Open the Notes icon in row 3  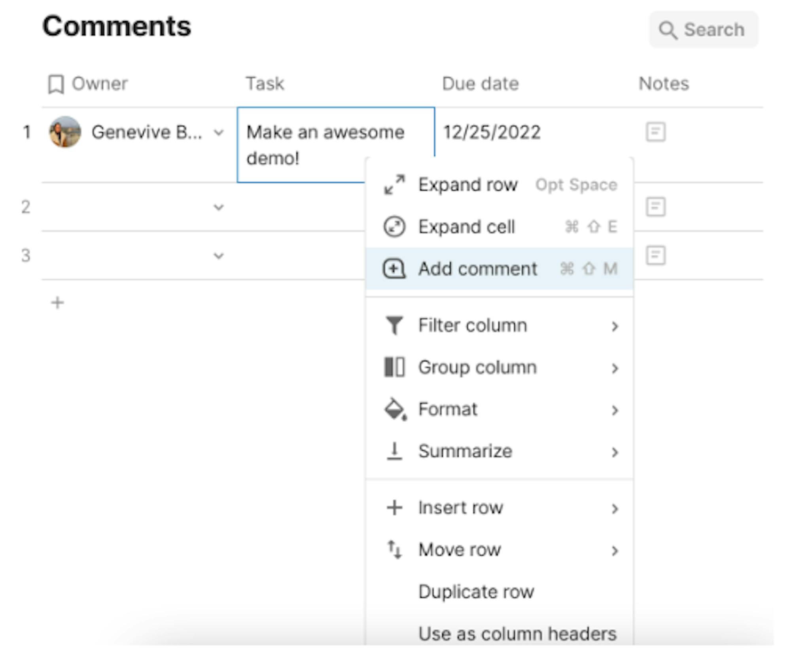pyautogui.click(x=656, y=256)
